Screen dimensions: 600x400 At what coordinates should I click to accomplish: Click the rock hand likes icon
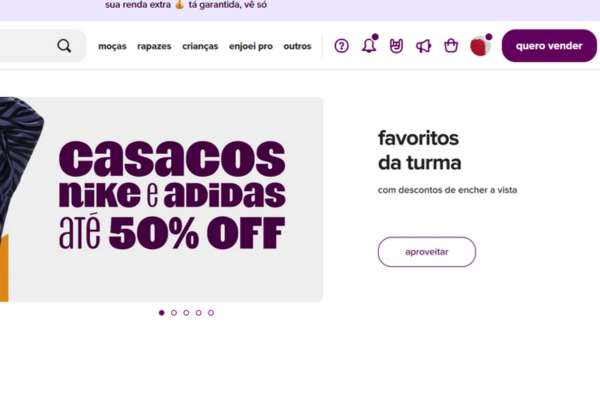(x=396, y=46)
